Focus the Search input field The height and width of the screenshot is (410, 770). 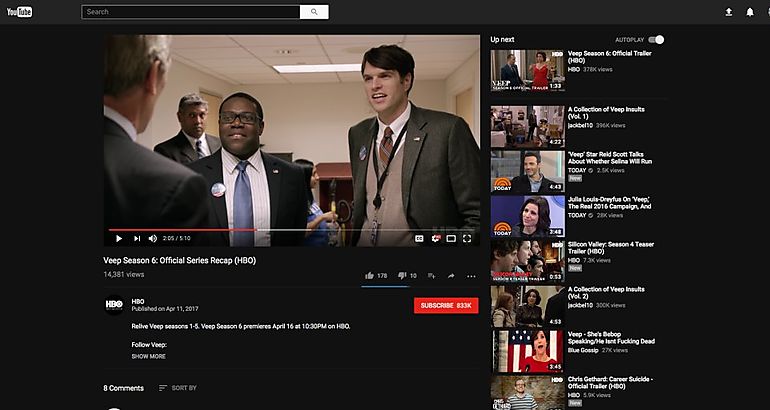(x=191, y=12)
